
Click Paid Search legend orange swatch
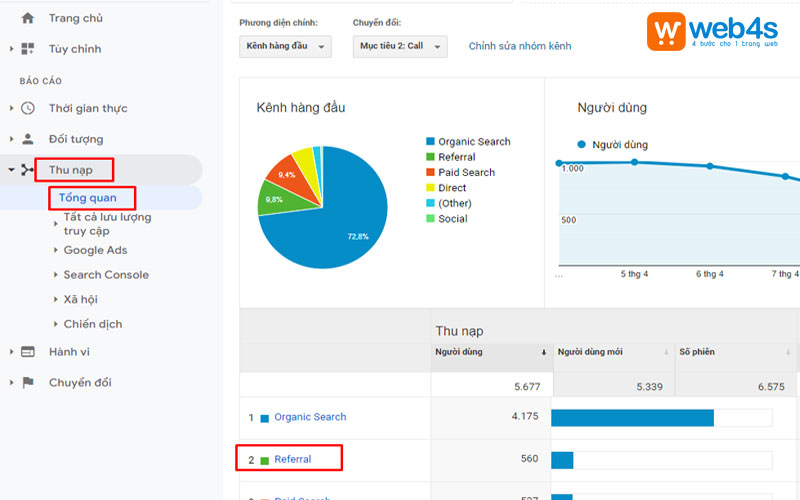pos(430,172)
